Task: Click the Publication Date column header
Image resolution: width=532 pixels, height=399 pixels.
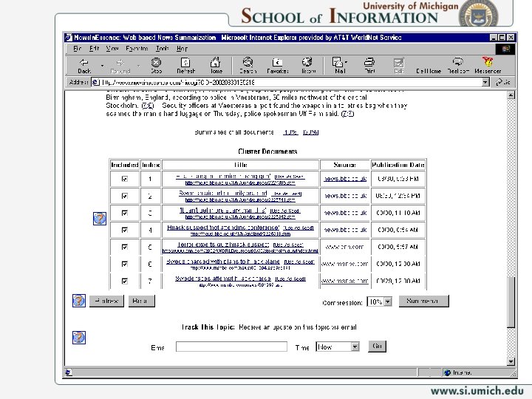Action: [x=398, y=165]
